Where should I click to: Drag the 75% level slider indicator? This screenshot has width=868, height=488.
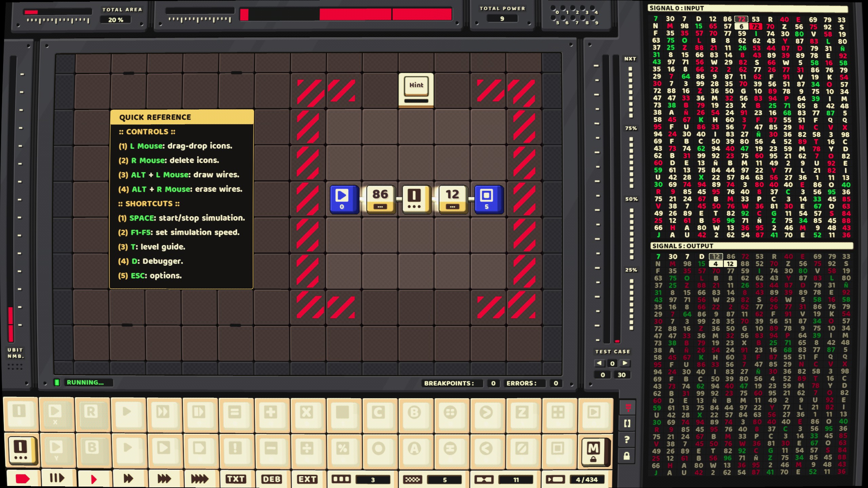click(631, 128)
